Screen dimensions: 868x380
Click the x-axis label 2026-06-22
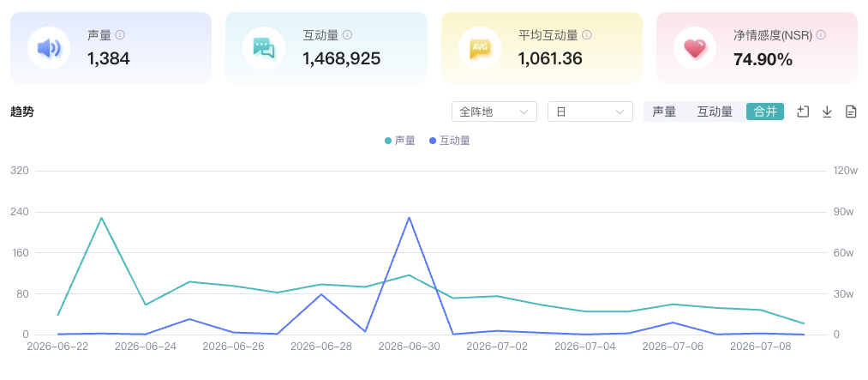click(x=57, y=347)
